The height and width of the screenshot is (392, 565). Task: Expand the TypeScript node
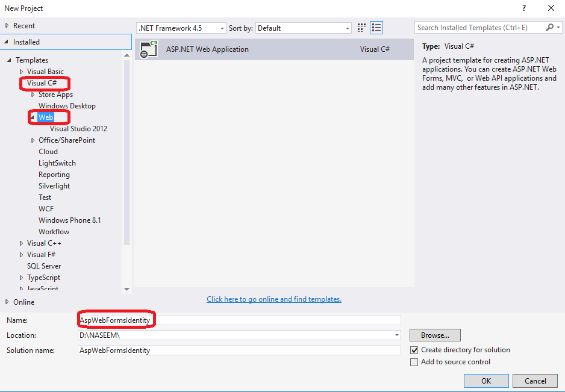point(21,278)
